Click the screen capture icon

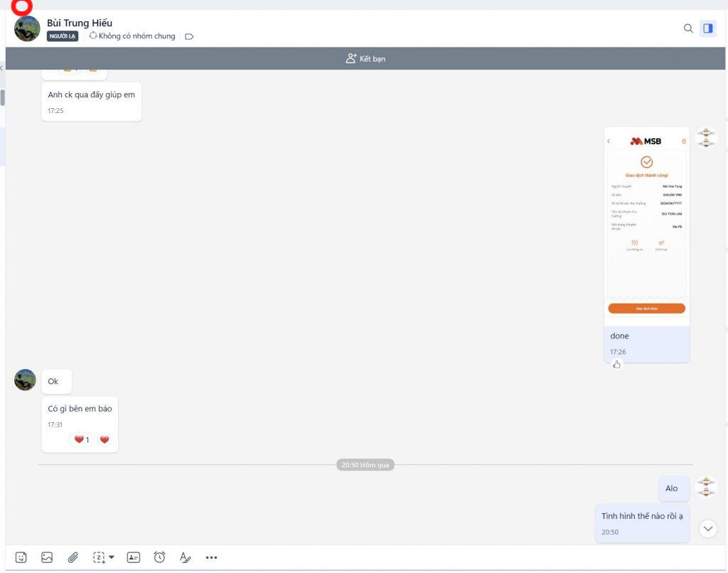point(99,557)
